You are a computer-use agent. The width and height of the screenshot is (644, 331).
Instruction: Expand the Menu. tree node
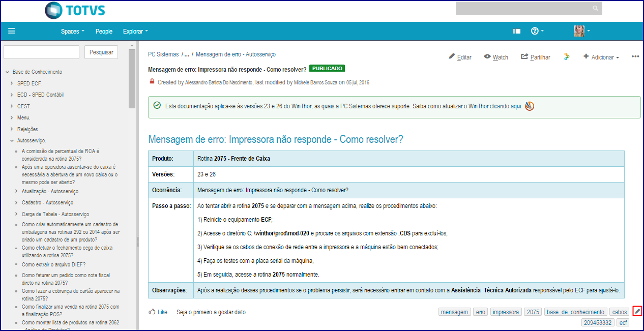(12, 117)
